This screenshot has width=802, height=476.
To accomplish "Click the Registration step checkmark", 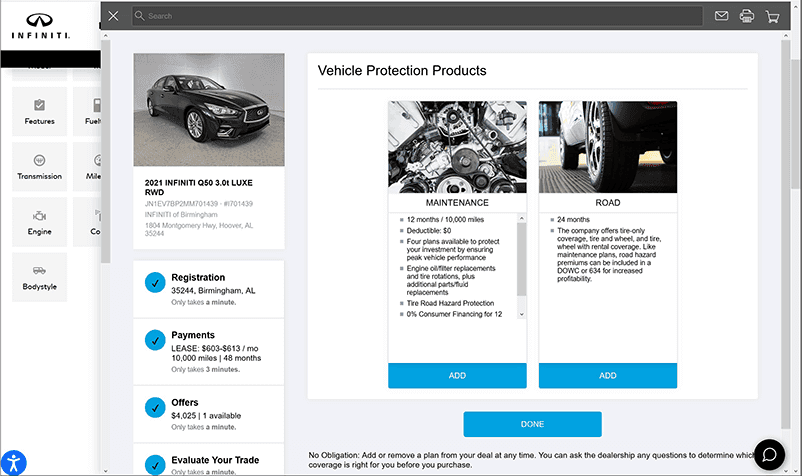I will [x=155, y=282].
